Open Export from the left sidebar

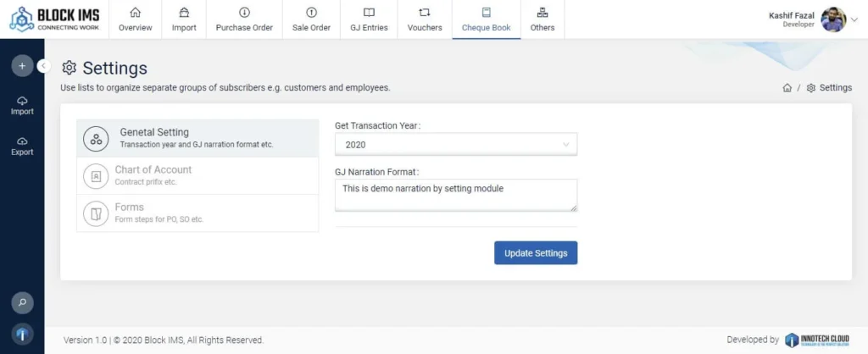(x=22, y=146)
